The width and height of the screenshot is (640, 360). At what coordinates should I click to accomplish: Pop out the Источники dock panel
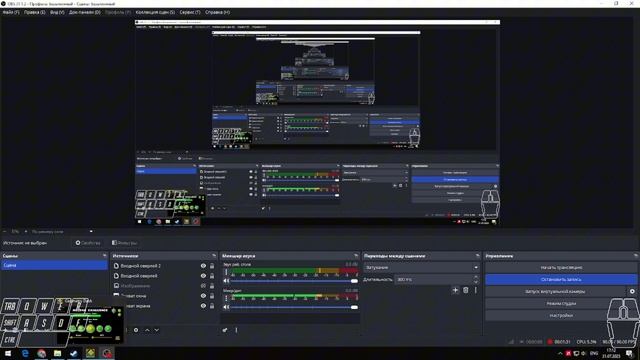[x=214, y=256]
